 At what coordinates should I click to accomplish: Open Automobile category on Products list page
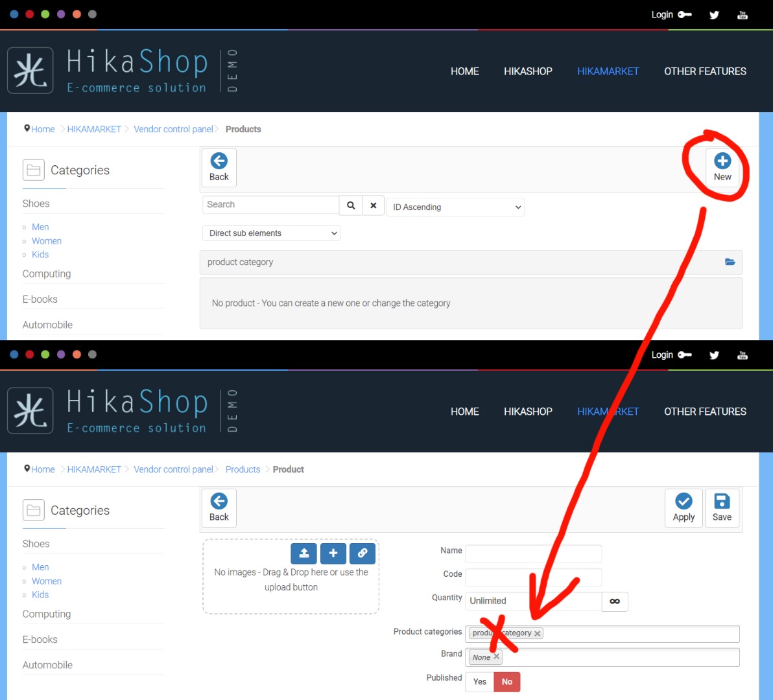tap(47, 325)
